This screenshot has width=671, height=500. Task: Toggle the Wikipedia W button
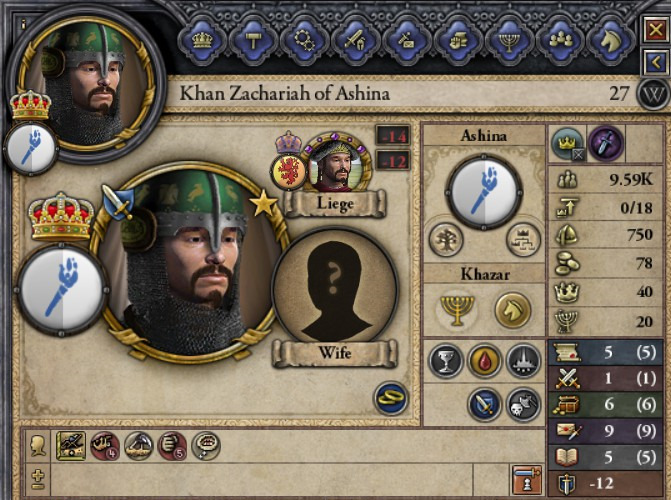coord(654,94)
